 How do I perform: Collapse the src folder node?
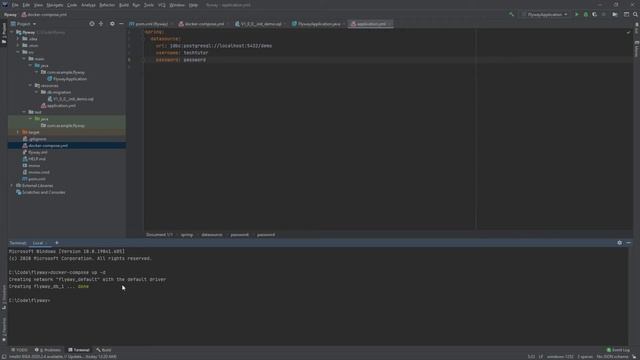click(18, 52)
